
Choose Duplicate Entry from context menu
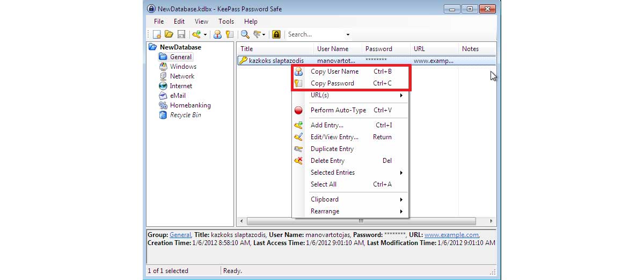(350, 149)
